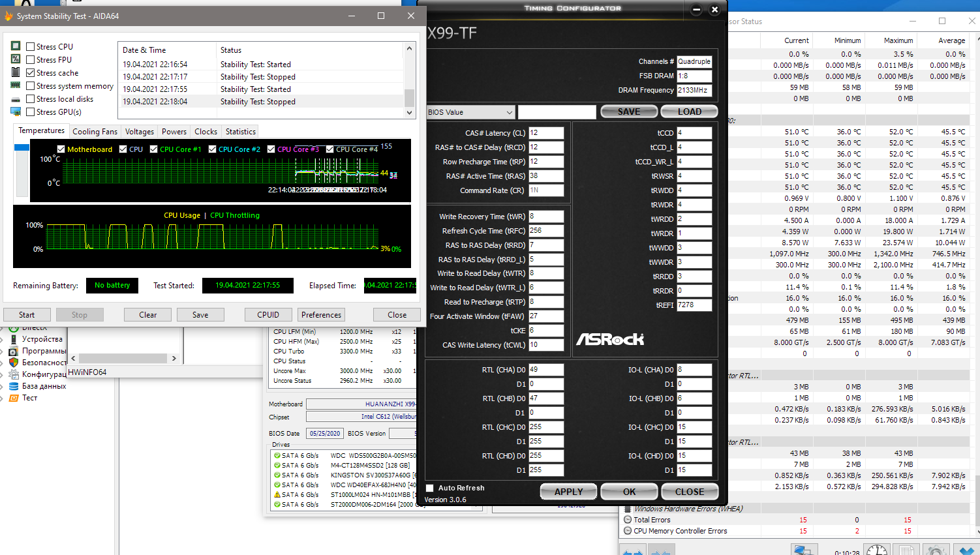This screenshot has height=555, width=980.
Task: Click APPLY in Timing Configurator
Action: [x=568, y=492]
